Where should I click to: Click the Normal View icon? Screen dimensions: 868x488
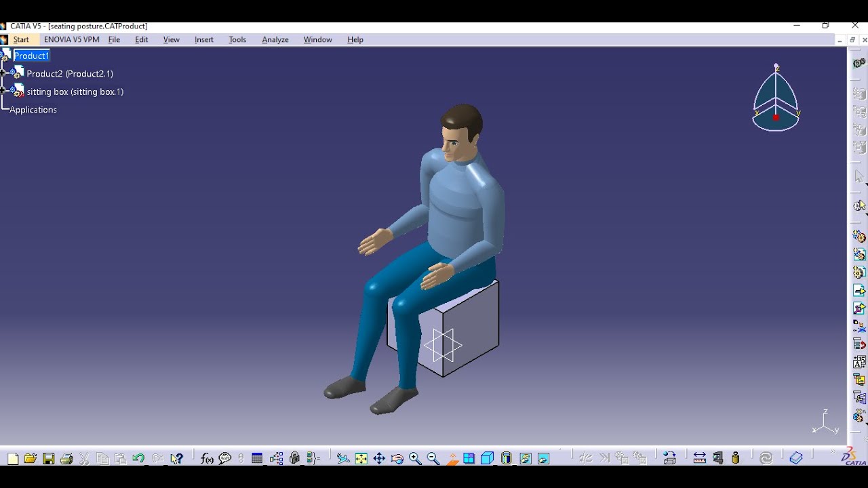(452, 459)
